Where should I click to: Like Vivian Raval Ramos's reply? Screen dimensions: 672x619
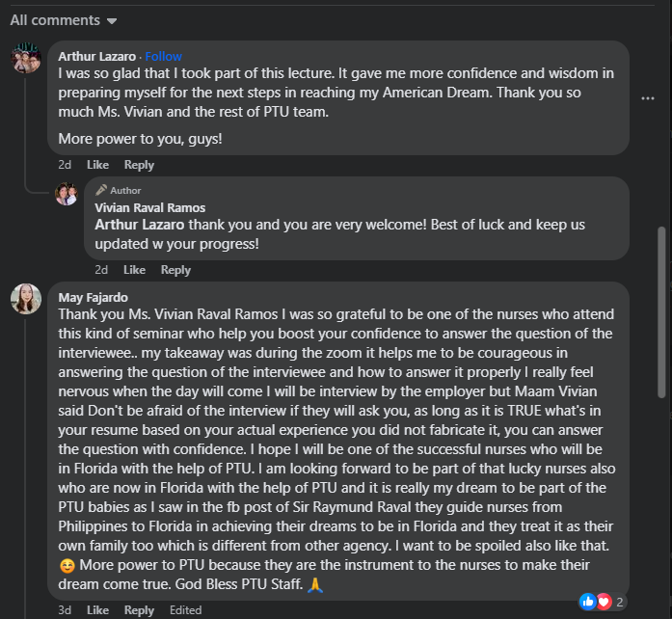click(134, 270)
